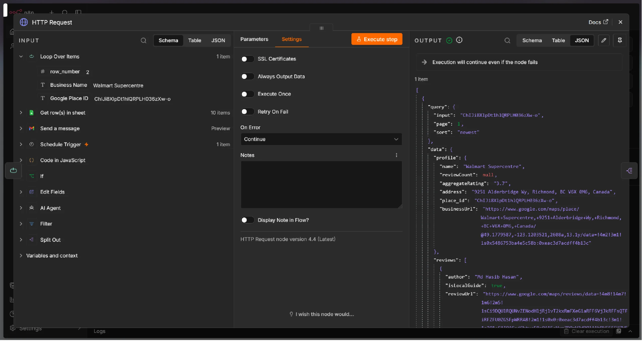644x341 pixels.
Task: Pin the output data with pin icon
Action: point(620,40)
